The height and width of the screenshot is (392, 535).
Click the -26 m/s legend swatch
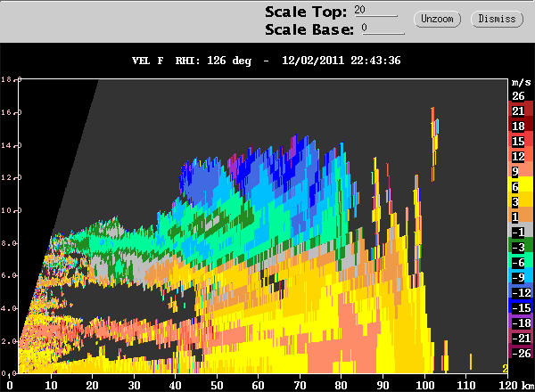click(518, 353)
